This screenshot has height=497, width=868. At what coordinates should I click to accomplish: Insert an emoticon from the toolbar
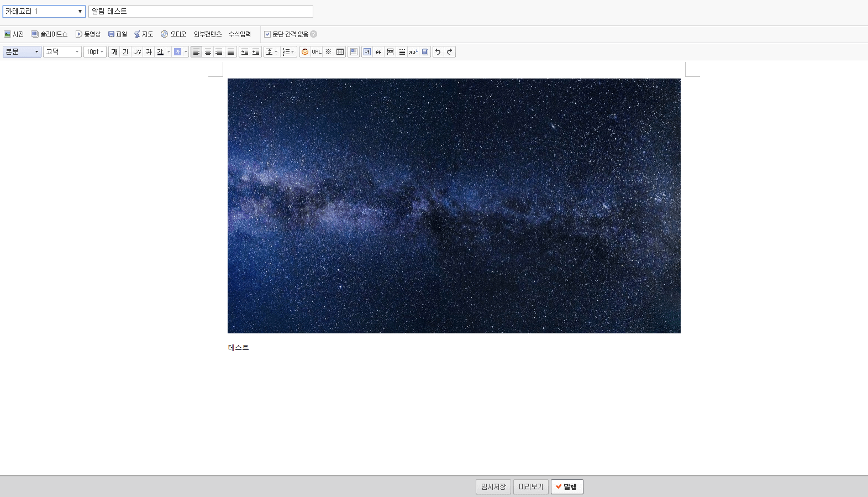tap(305, 52)
